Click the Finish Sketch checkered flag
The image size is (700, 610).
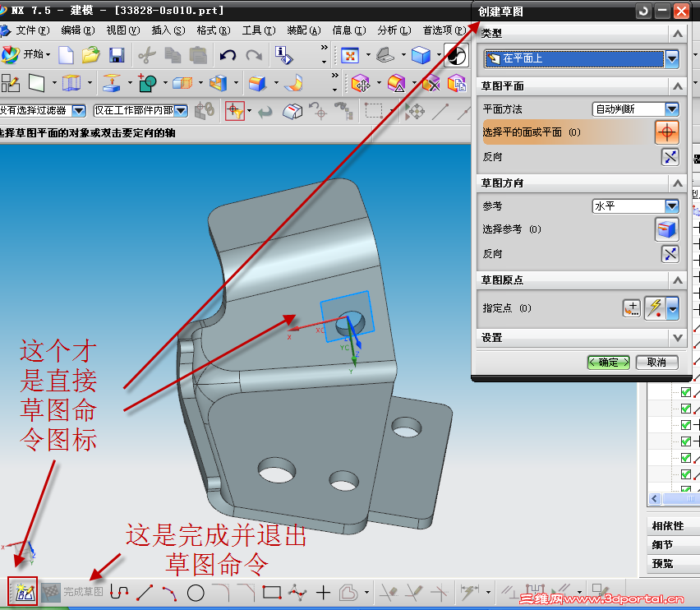click(x=51, y=593)
